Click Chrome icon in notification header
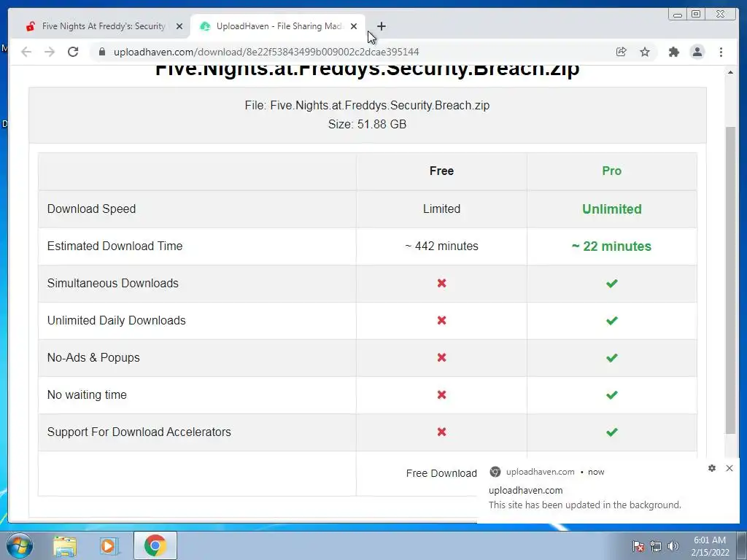 click(495, 472)
